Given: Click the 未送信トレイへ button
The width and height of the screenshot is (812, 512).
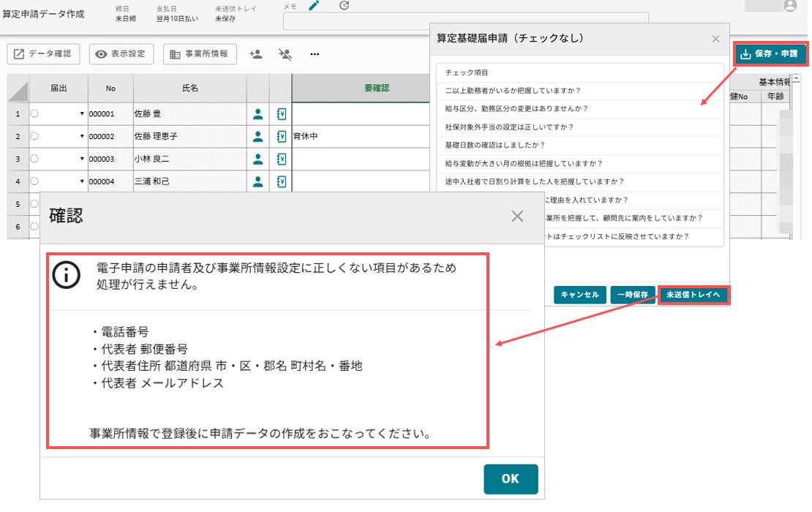Looking at the screenshot, I should [693, 295].
